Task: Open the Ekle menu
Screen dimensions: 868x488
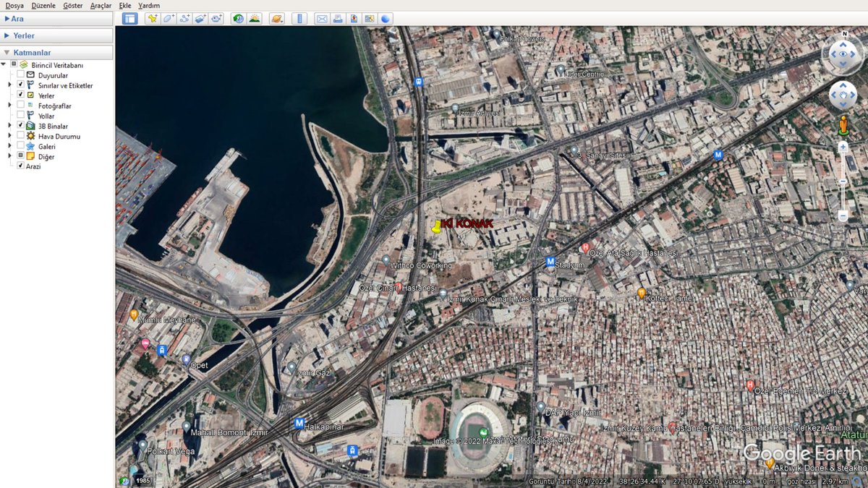Action: click(124, 5)
